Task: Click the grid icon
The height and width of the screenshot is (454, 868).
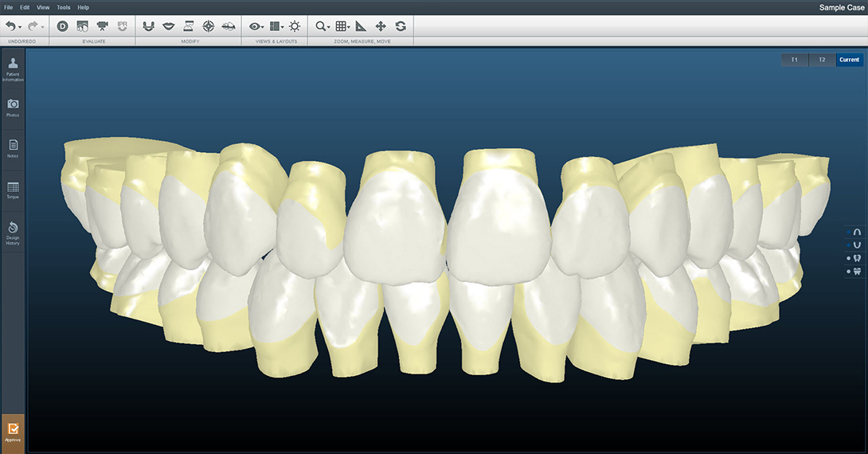Action: click(341, 26)
